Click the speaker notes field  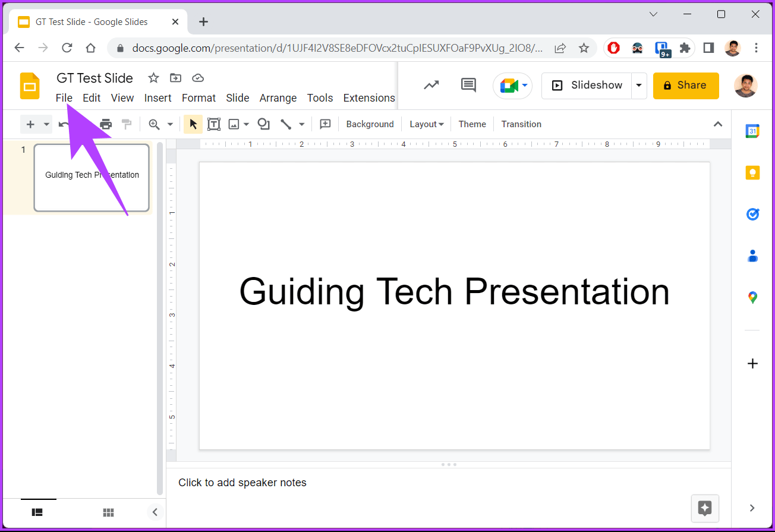pos(242,482)
